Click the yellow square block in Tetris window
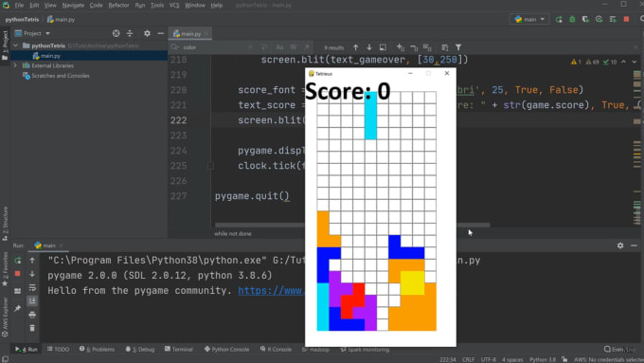644x363 pixels. pos(412,282)
